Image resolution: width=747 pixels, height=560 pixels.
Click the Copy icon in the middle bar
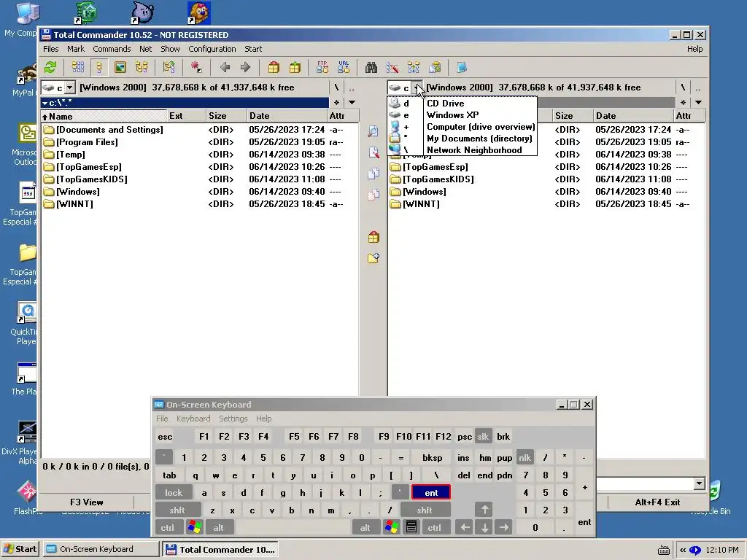click(x=373, y=174)
